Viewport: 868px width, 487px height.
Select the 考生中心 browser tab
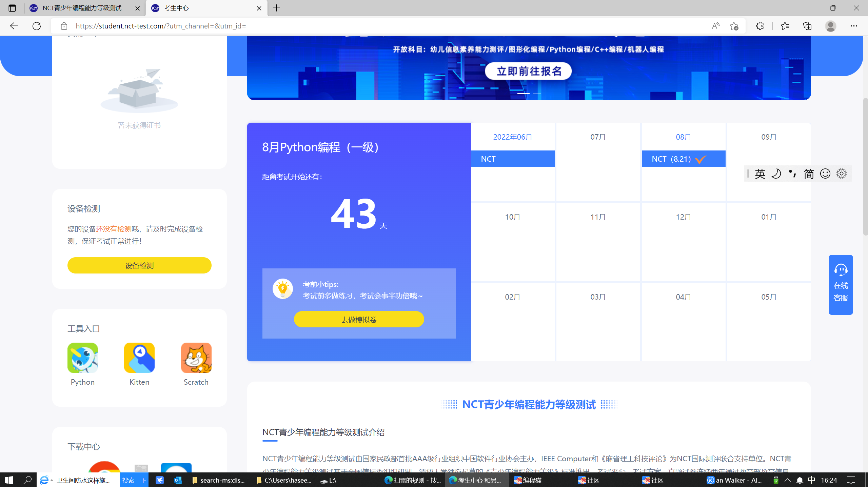tap(206, 8)
